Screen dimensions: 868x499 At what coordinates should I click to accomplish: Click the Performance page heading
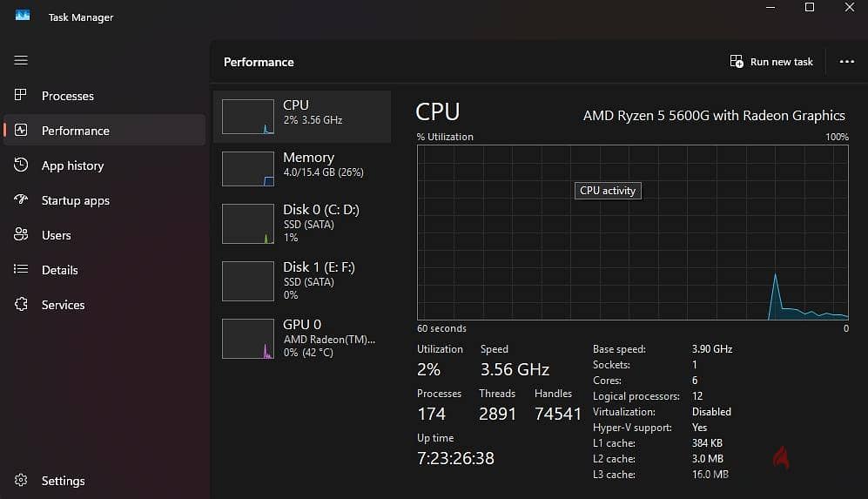click(x=259, y=62)
